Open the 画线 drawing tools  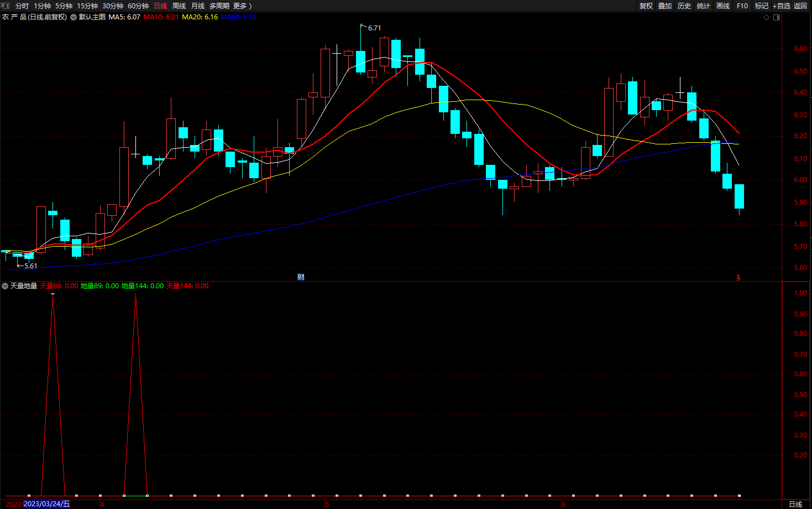point(723,6)
